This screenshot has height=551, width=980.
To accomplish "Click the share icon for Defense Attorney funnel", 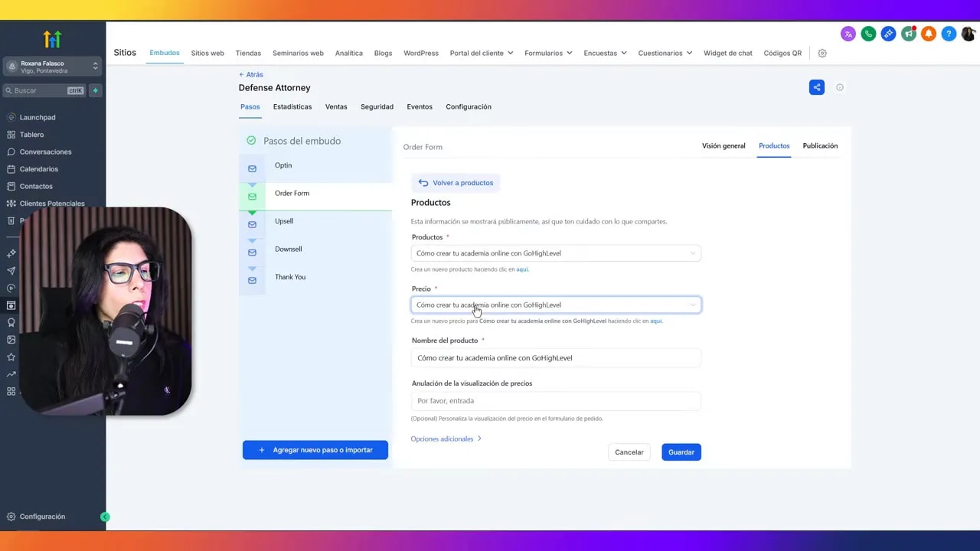I will tap(817, 87).
